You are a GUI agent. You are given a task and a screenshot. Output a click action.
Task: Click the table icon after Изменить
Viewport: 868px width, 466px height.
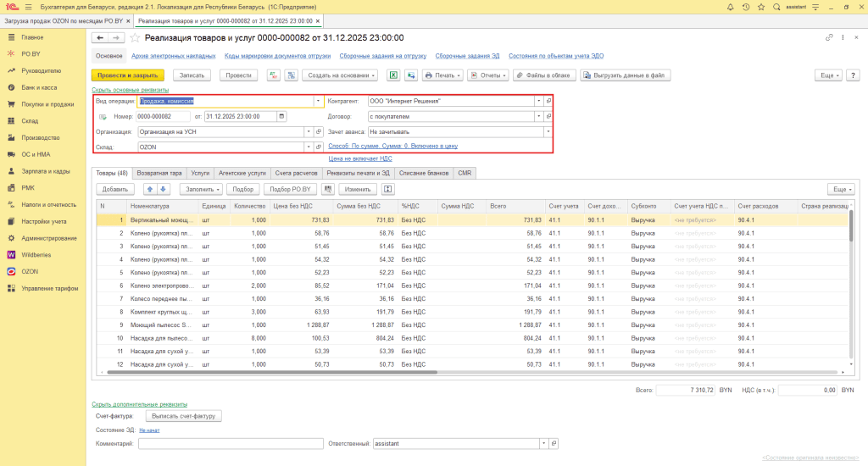tap(388, 189)
